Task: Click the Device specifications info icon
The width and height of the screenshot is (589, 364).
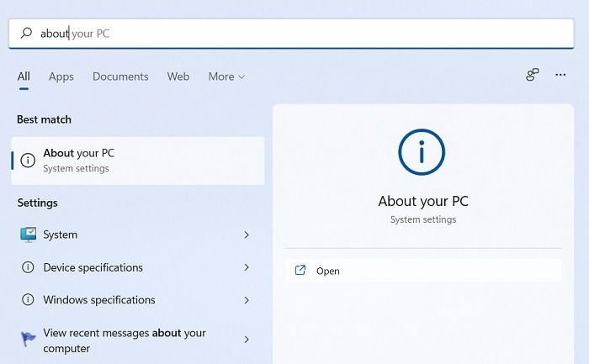Action: coord(28,267)
